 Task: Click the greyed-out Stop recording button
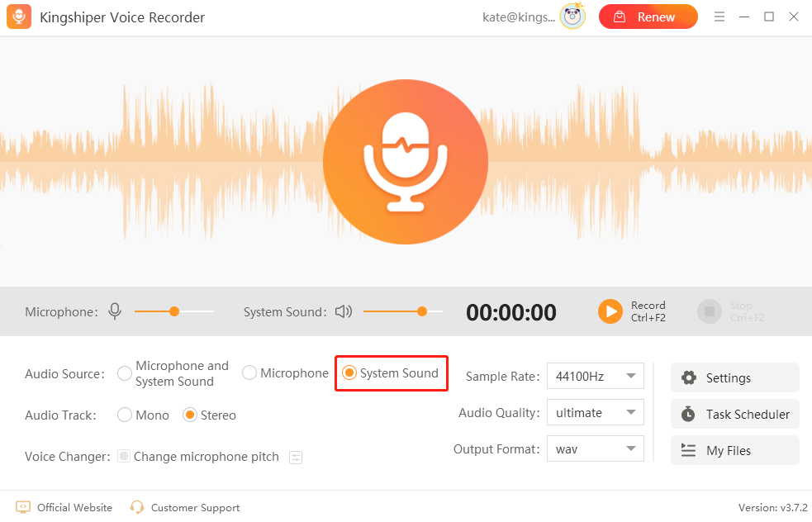pos(710,311)
